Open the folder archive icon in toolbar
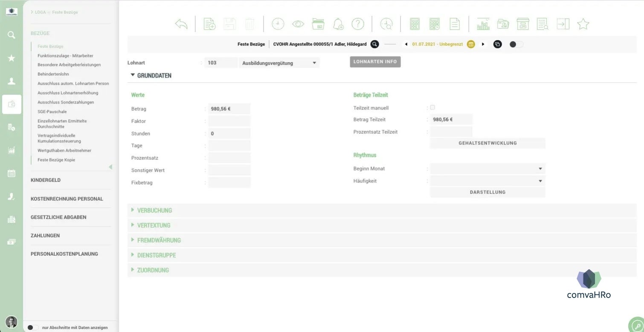 coord(318,24)
